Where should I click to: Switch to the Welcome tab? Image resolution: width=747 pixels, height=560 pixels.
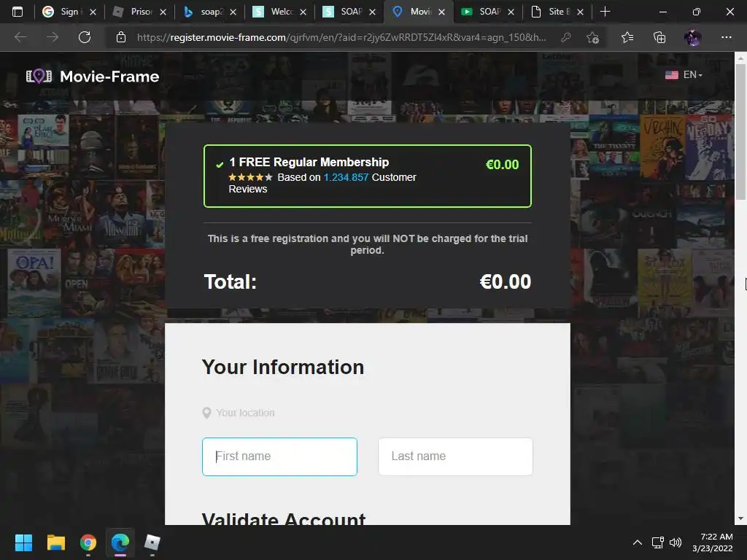[279, 12]
